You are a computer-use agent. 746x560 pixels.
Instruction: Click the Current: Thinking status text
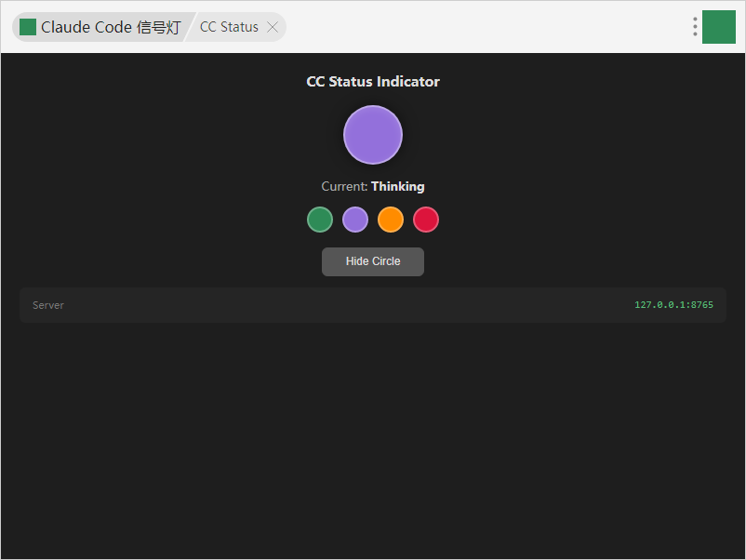[x=373, y=186]
